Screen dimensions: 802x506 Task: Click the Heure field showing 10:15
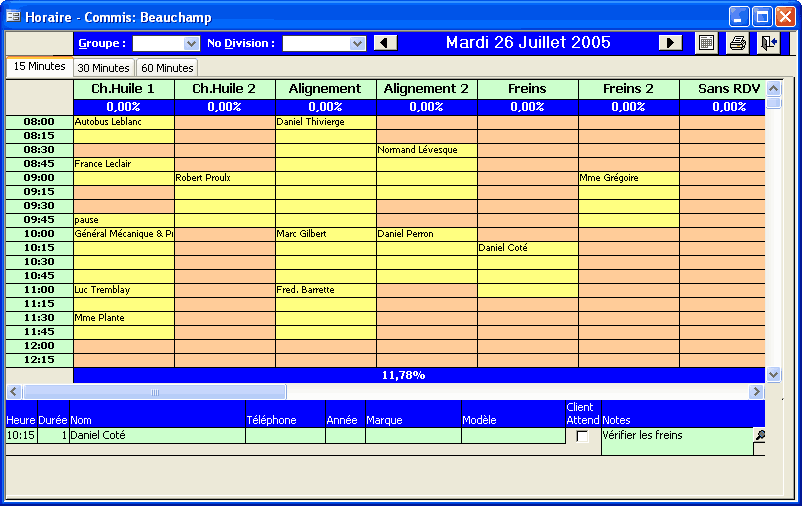pos(21,435)
